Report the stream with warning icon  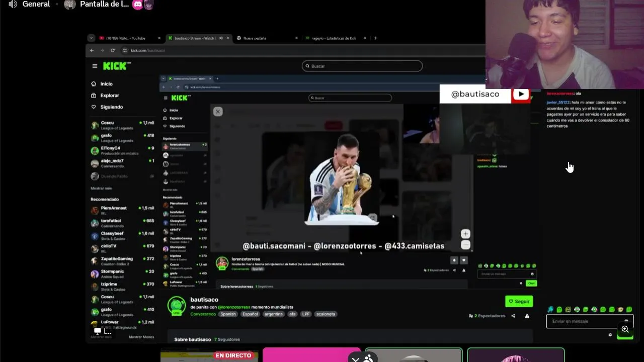[x=527, y=316]
